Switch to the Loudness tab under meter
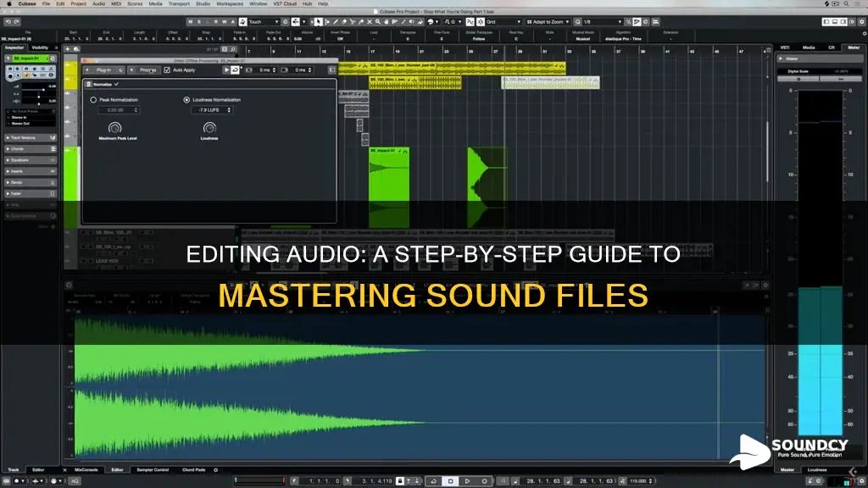Image resolution: width=868 pixels, height=488 pixels. [817, 469]
